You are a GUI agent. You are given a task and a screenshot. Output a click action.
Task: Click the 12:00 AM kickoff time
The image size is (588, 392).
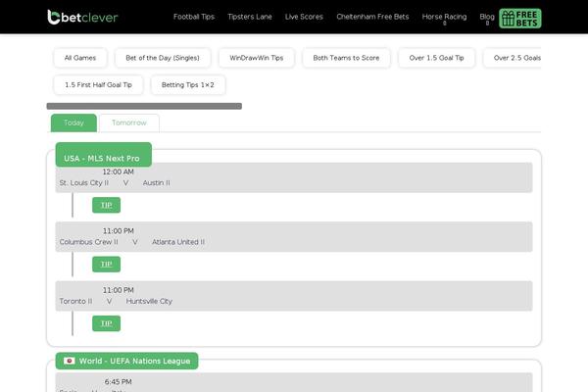point(119,171)
